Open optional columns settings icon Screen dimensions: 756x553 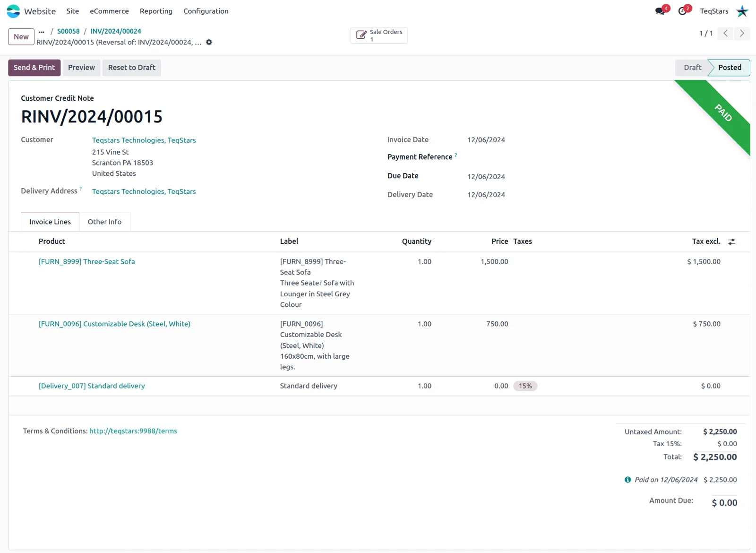click(731, 242)
